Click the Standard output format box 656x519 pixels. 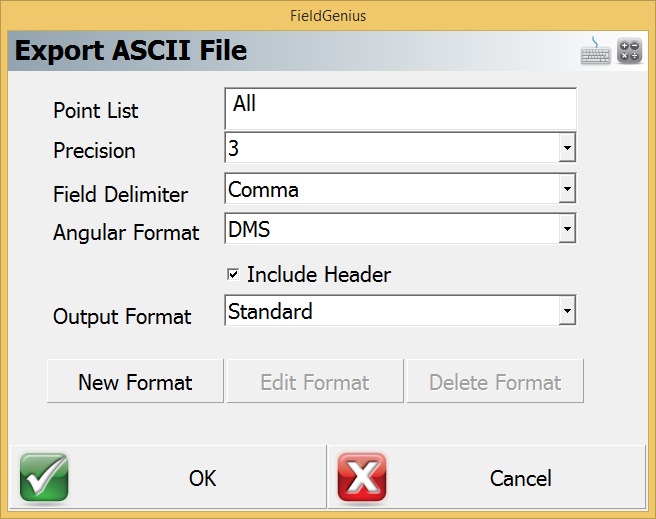[390, 312]
